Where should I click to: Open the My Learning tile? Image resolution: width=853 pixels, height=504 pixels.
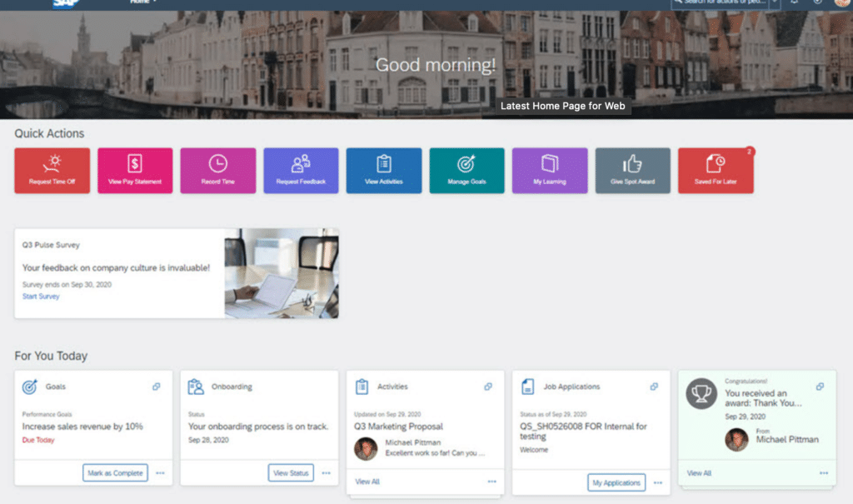pos(550,169)
